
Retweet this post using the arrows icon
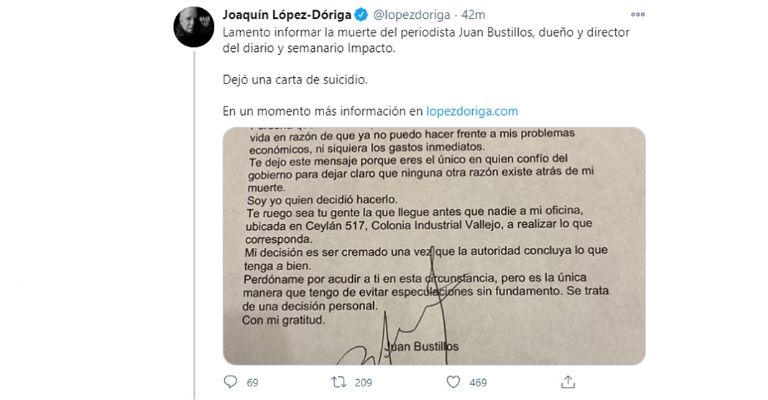click(338, 382)
